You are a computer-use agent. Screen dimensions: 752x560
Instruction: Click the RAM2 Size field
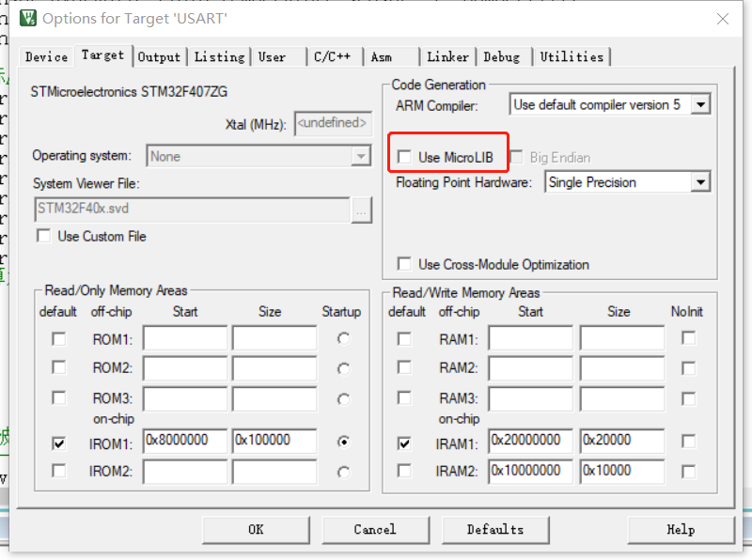coord(622,368)
